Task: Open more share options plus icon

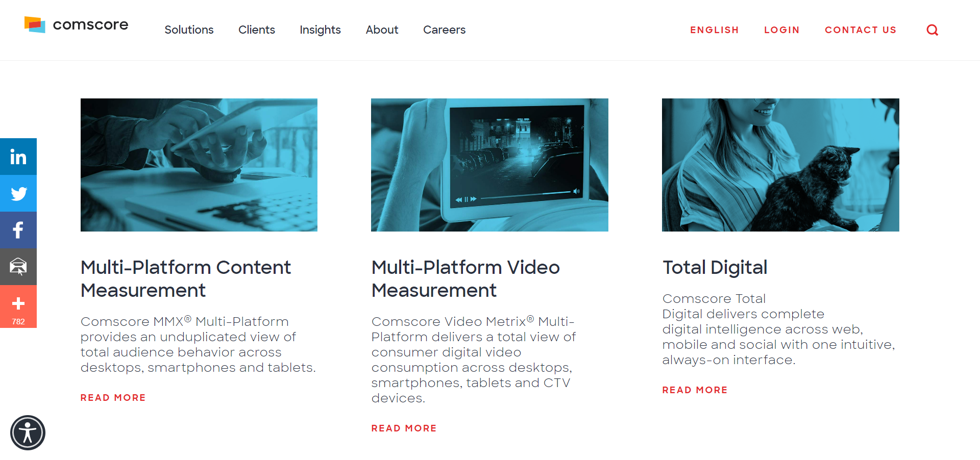Action: pyautogui.click(x=18, y=306)
